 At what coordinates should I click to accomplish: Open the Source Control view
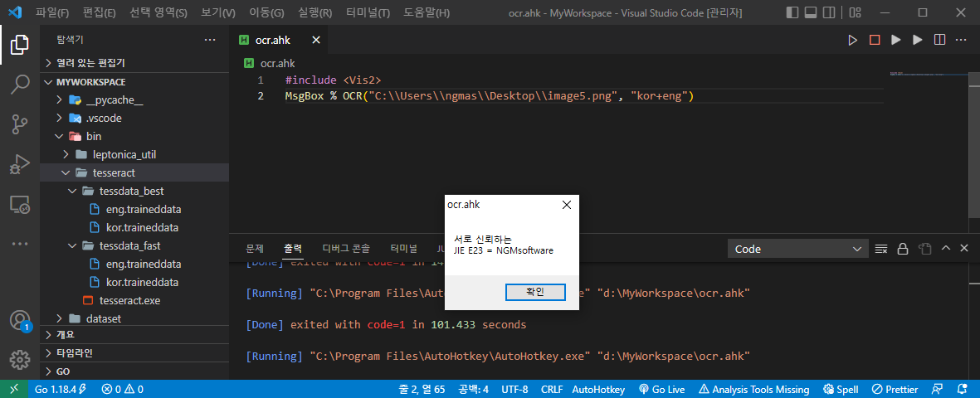point(20,124)
